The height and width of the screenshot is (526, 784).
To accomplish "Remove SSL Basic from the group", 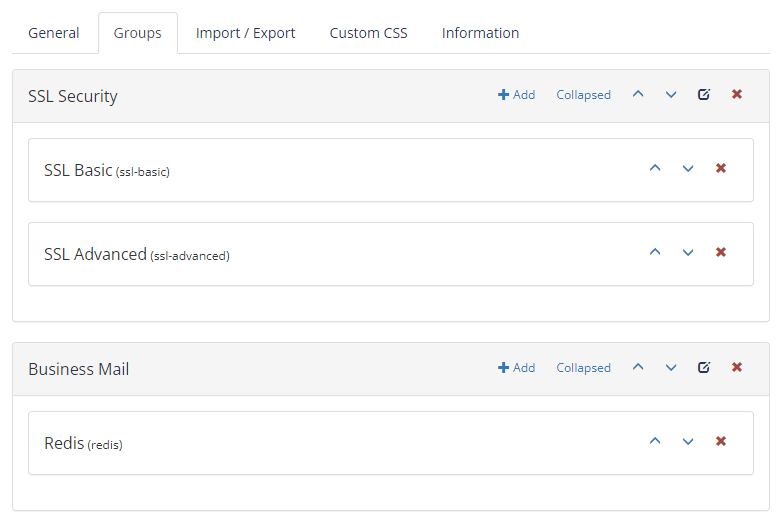I will pyautogui.click(x=720, y=168).
